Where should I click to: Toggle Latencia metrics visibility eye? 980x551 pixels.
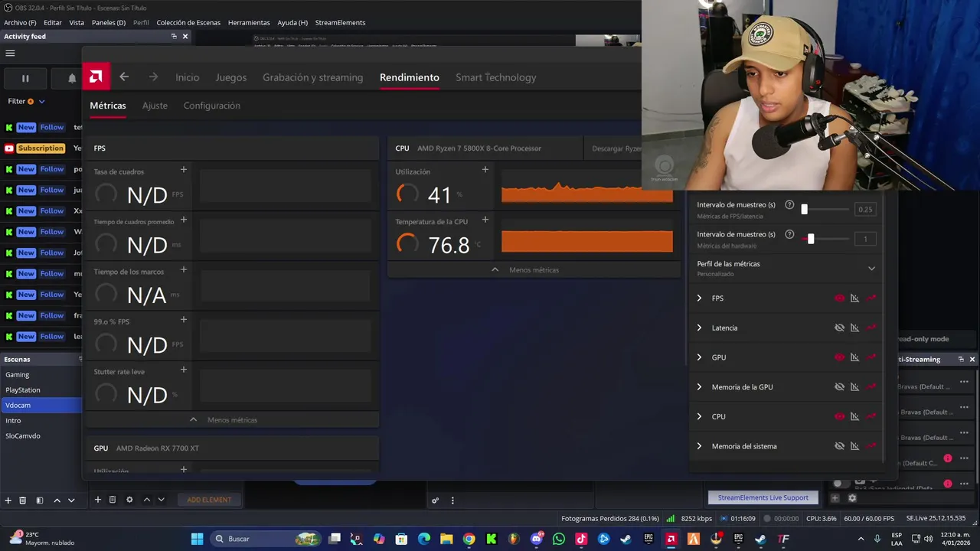839,328
